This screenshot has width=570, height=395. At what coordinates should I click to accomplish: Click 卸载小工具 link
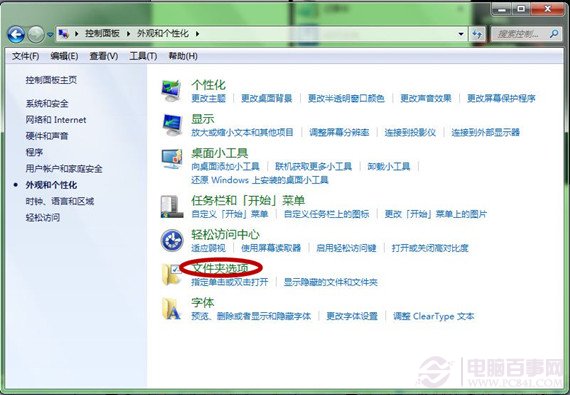point(389,166)
